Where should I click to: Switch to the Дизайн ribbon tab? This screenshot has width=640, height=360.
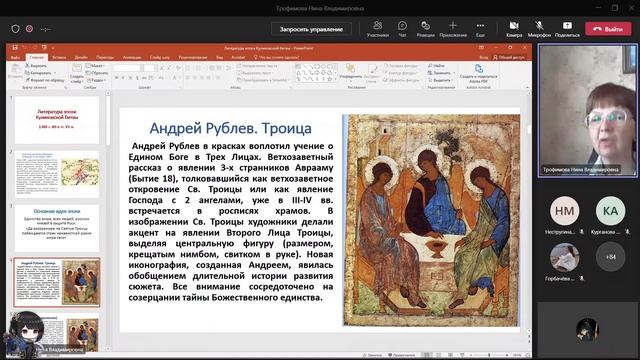[x=81, y=58]
